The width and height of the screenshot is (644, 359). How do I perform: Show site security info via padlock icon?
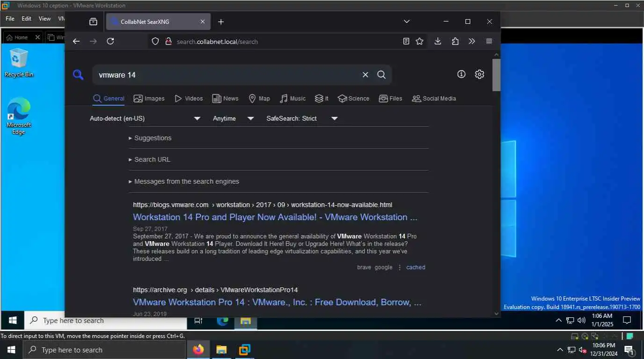coord(168,41)
